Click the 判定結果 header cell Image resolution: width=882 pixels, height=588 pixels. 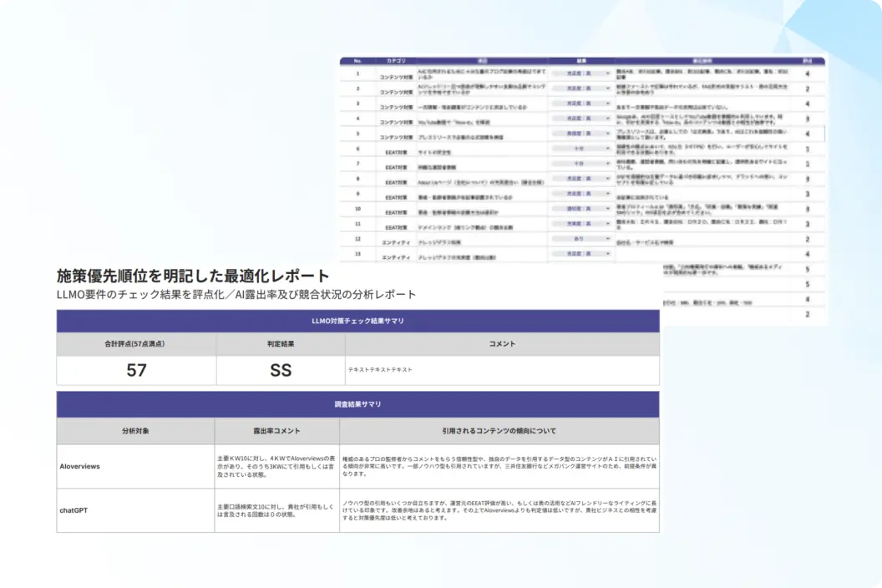click(x=281, y=344)
